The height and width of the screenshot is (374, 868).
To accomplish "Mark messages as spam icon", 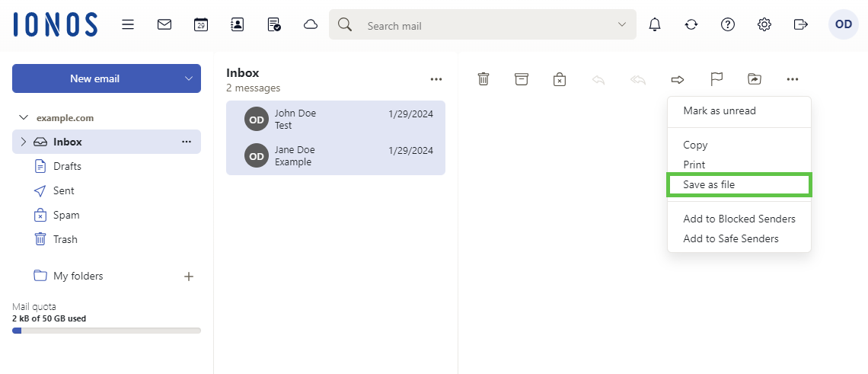I will 559,78.
